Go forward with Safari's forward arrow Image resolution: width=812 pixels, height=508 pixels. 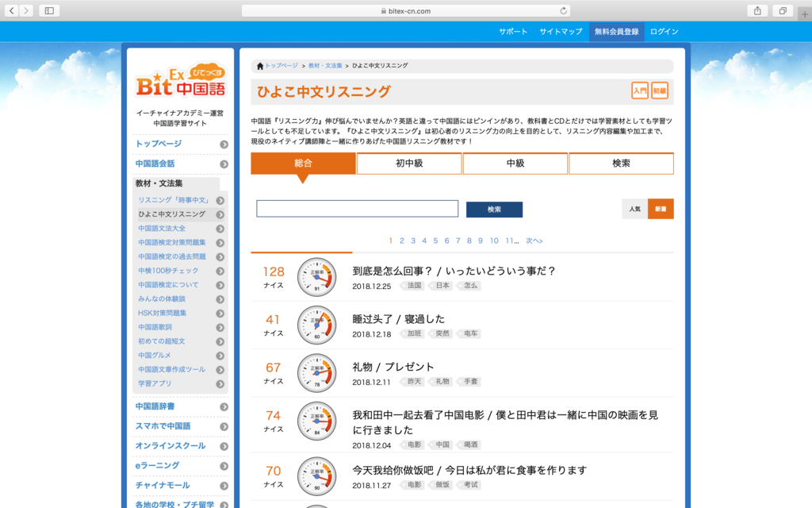coord(26,10)
